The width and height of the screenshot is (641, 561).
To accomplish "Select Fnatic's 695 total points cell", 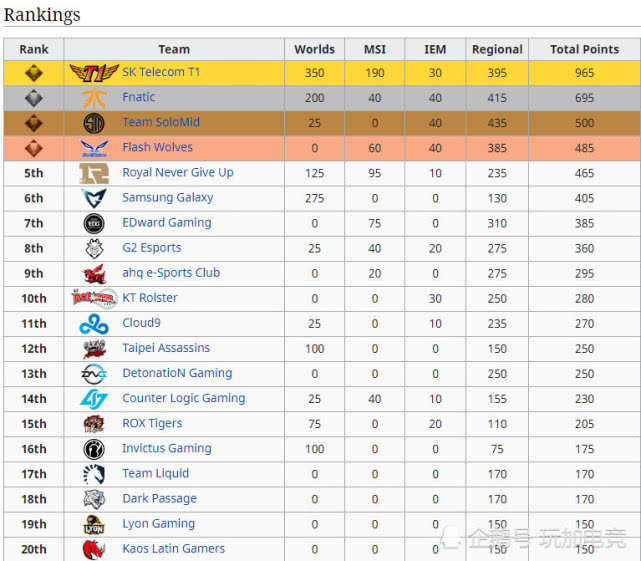I will 585,98.
